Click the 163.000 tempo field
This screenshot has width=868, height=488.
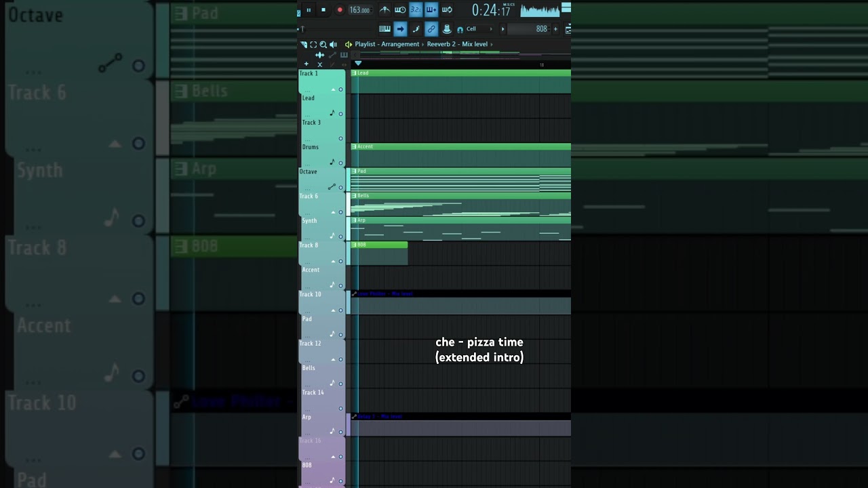click(361, 9)
